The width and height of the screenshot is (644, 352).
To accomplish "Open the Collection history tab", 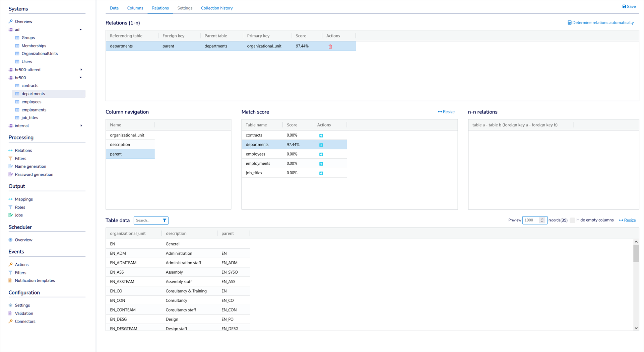I will coord(216,8).
